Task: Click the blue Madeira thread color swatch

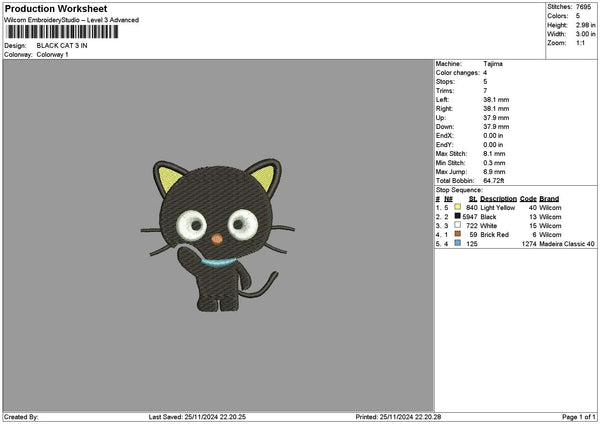Action: pos(457,243)
